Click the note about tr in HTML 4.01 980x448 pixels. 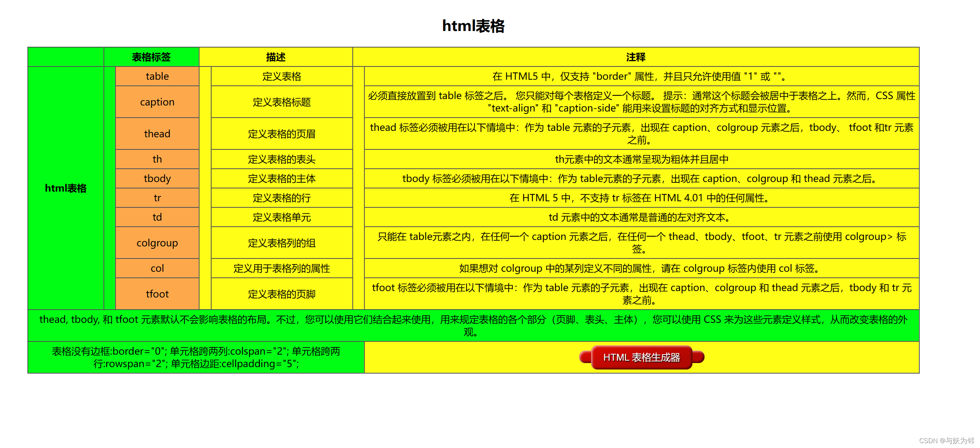click(x=642, y=198)
